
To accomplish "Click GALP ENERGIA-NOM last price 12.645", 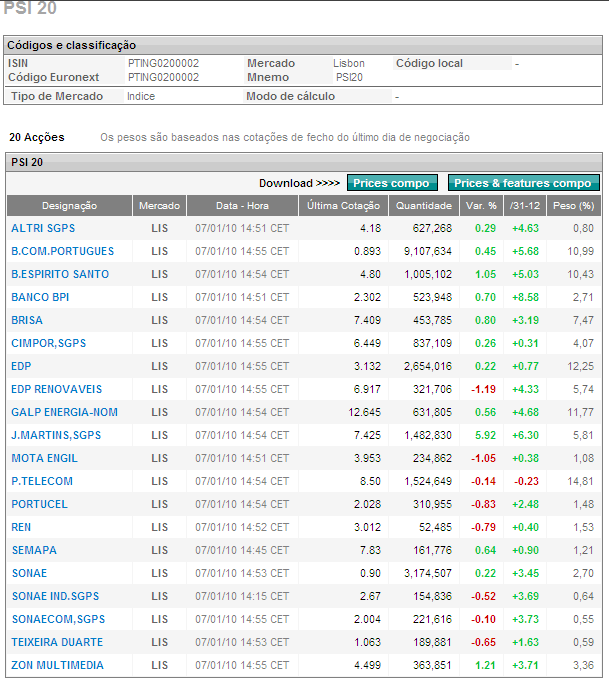I will [x=364, y=412].
